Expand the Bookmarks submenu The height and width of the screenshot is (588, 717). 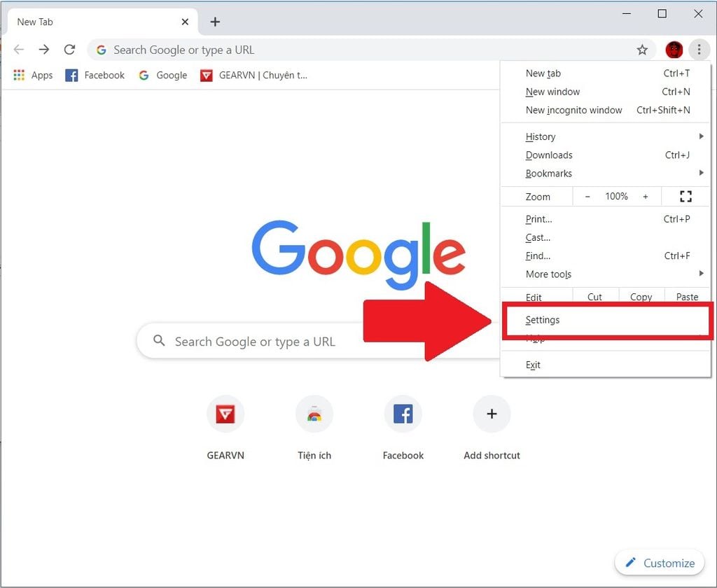(606, 174)
